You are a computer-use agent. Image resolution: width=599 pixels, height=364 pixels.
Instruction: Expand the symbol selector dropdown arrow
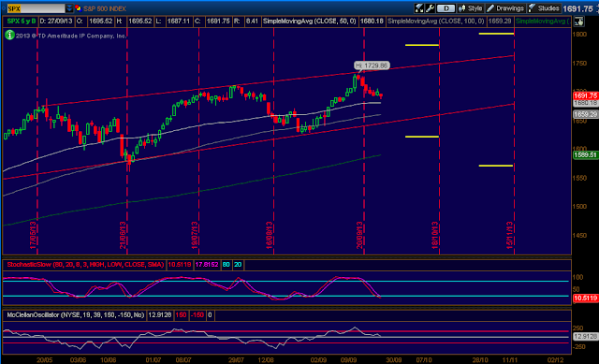69,8
